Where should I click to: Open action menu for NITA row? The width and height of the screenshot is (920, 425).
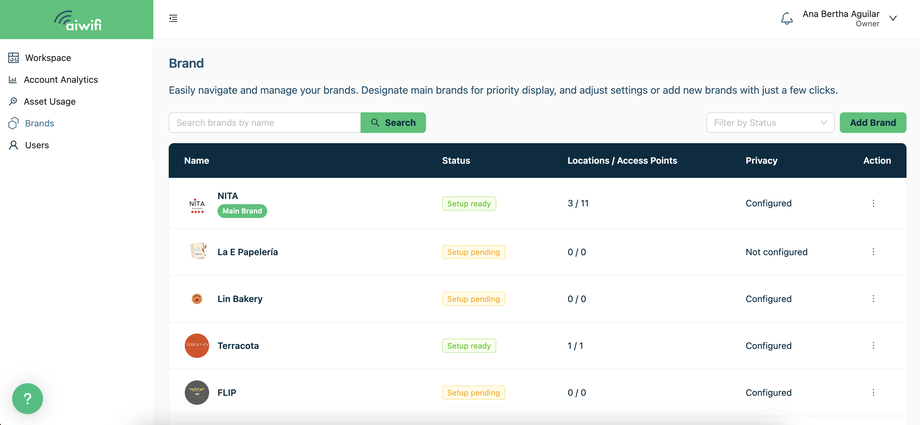873,203
